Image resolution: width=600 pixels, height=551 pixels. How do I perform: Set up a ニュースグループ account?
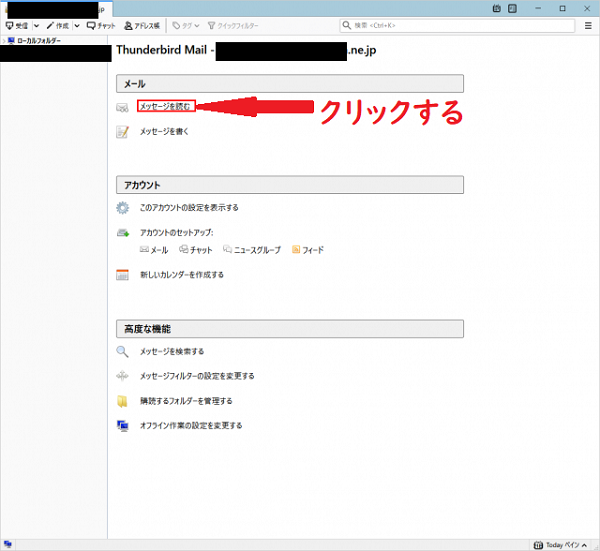tap(252, 250)
